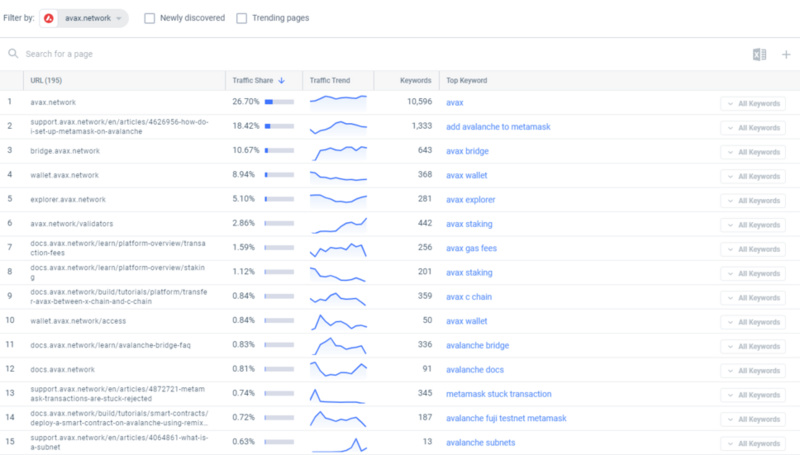Click the traffic share bar for bridge.avax.network
This screenshot has height=455, width=800.
(279, 151)
